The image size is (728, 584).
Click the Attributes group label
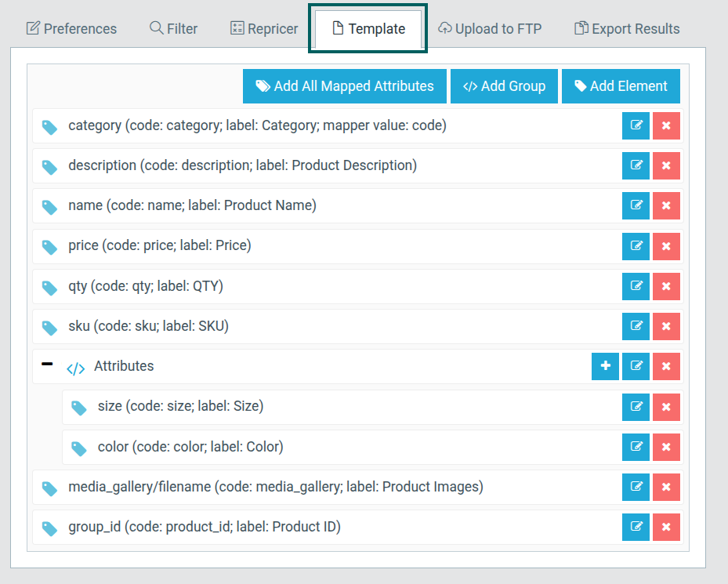point(124,366)
